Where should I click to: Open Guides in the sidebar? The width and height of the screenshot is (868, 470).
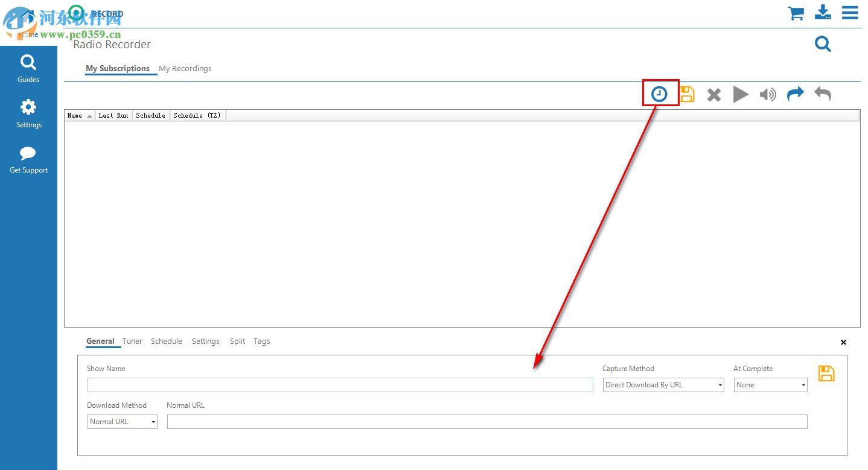point(28,69)
